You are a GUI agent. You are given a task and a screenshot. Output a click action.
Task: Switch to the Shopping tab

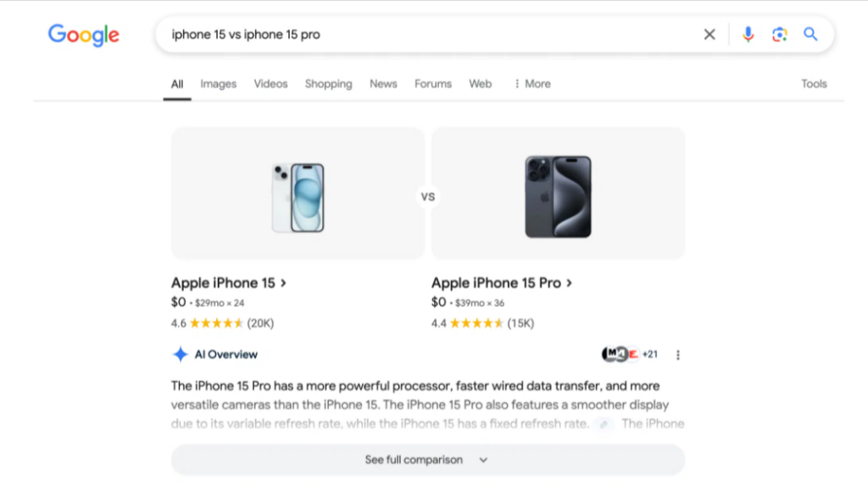[x=328, y=84]
